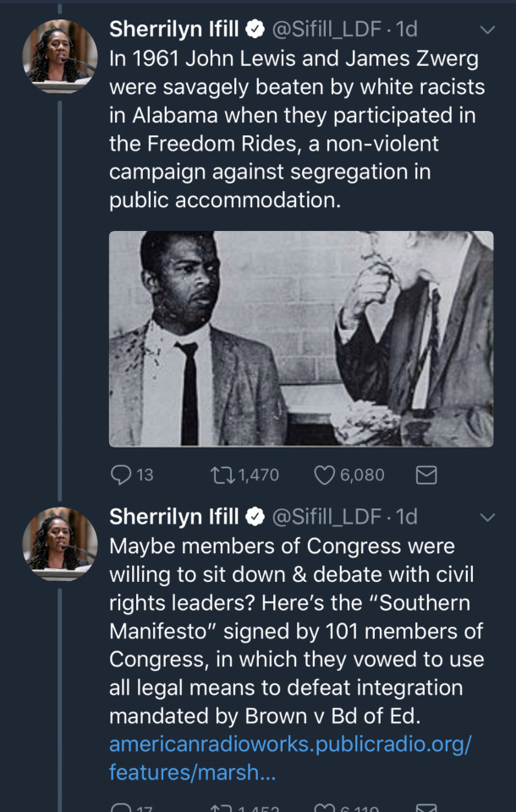Click the verified badge in the Southern Manifesto tweet
This screenshot has height=812, width=516.
[x=255, y=516]
